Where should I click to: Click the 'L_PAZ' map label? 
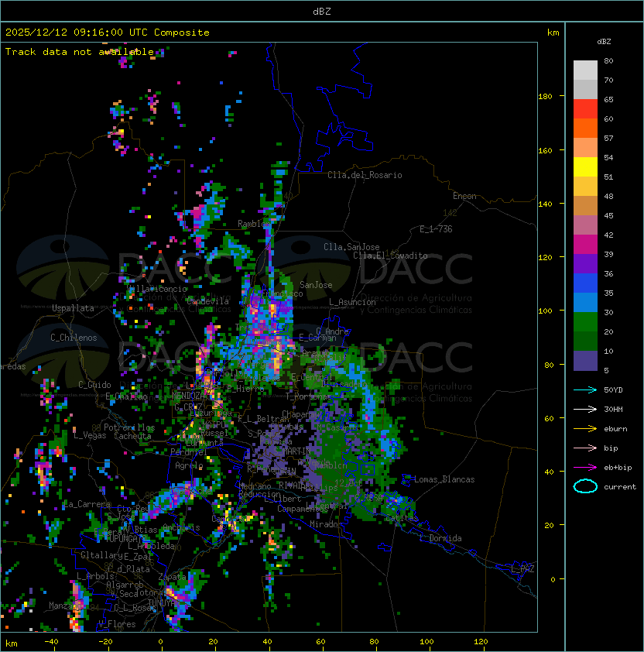(522, 569)
